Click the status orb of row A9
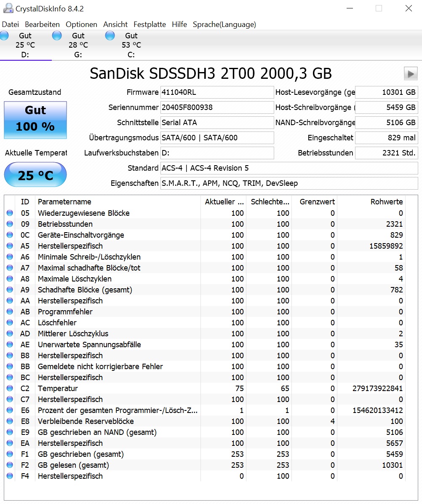The image size is (422, 504). click(x=10, y=289)
